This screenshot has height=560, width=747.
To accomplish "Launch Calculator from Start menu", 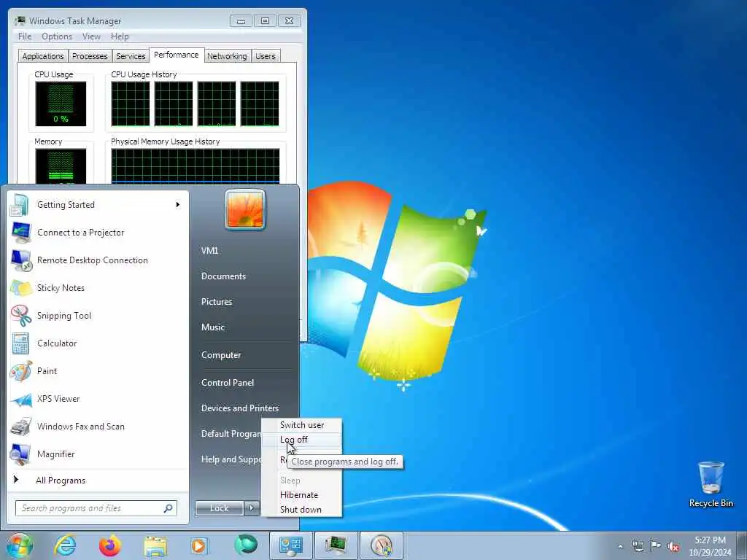I will click(98, 343).
